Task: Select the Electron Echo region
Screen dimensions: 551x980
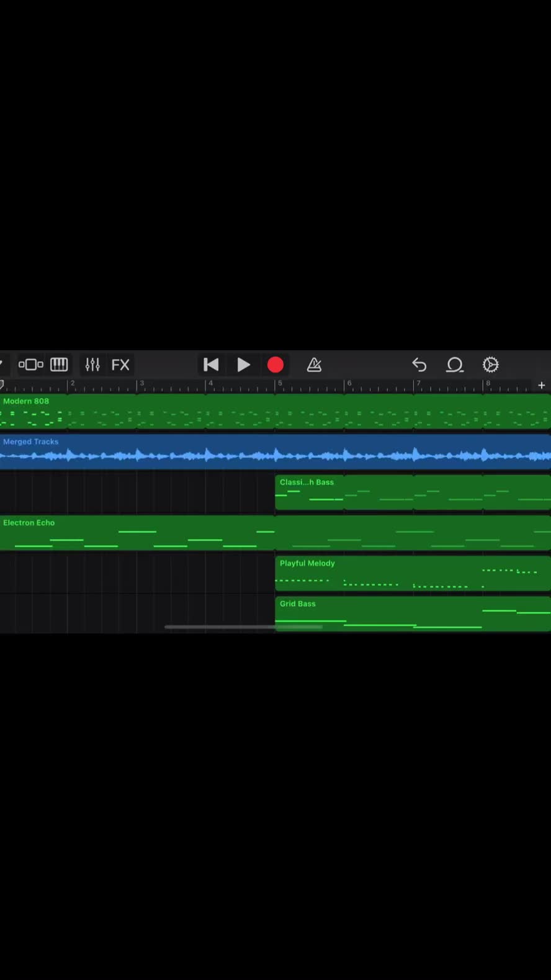Action: click(275, 533)
